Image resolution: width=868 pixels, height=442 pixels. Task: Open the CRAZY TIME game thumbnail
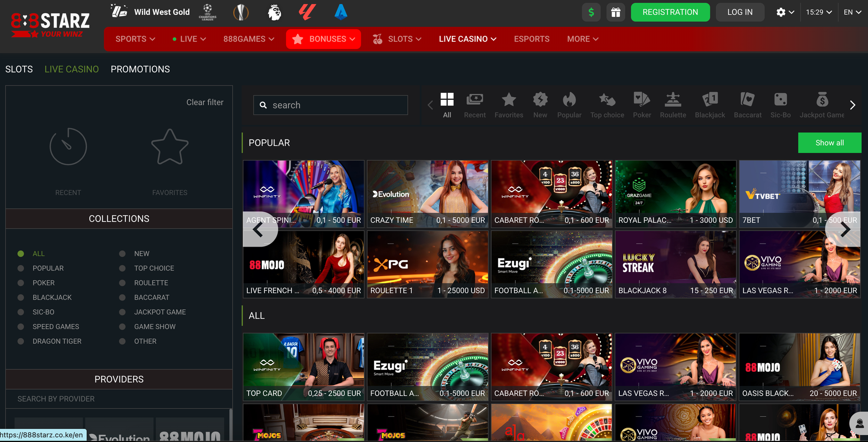click(427, 194)
